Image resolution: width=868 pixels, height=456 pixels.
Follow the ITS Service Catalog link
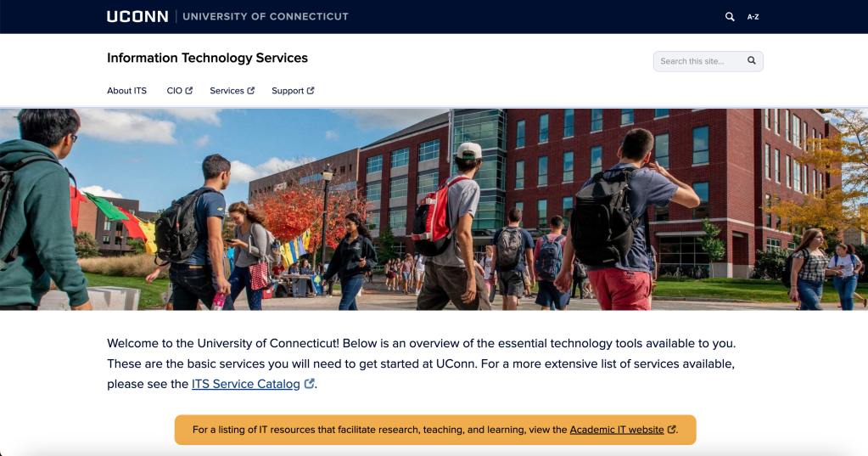pyautogui.click(x=245, y=384)
